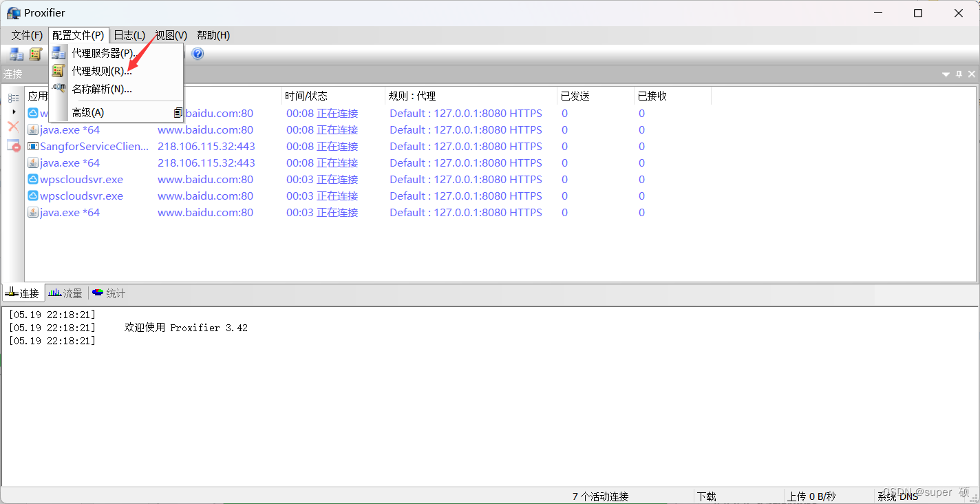The image size is (980, 504).
Task: Click 218.106.115.32:443 target in Sangfor row
Action: [206, 146]
